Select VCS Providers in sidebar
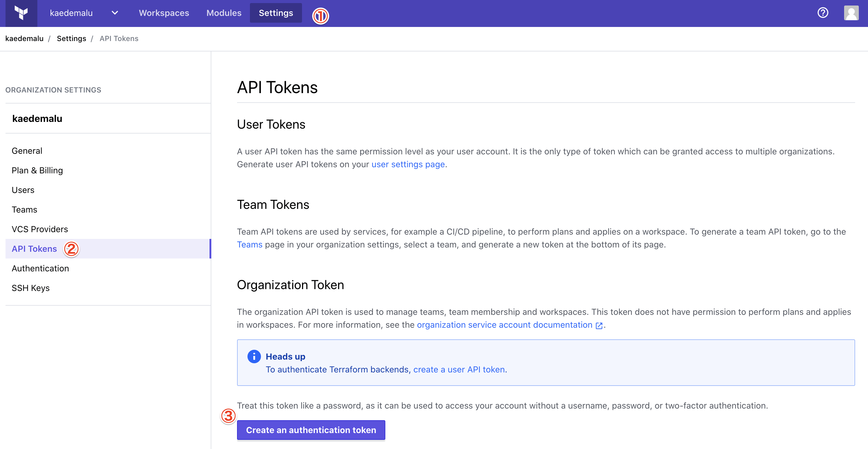The height and width of the screenshot is (449, 868). point(40,229)
